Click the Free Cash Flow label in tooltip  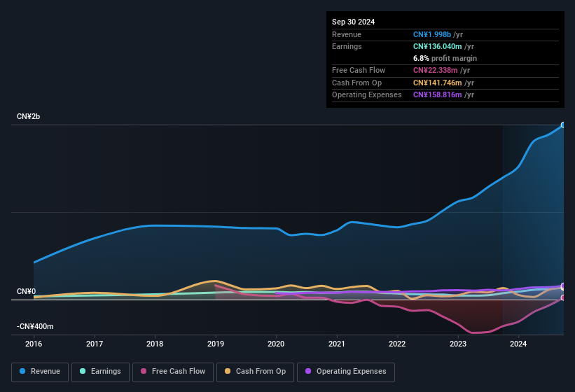[x=359, y=70]
